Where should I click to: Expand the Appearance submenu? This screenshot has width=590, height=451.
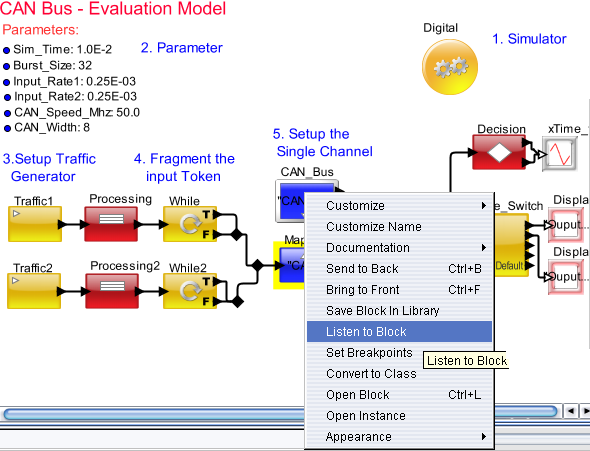(399, 437)
